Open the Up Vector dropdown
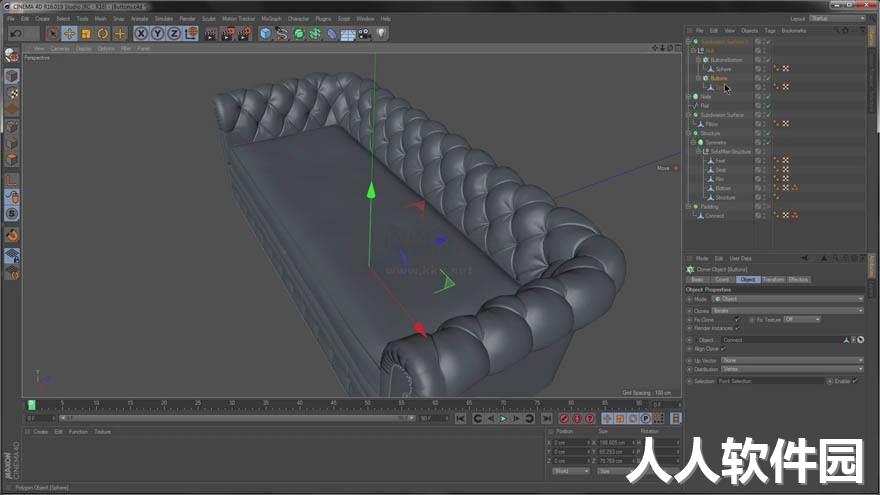Image resolution: width=880 pixels, height=495 pixels. [x=792, y=360]
